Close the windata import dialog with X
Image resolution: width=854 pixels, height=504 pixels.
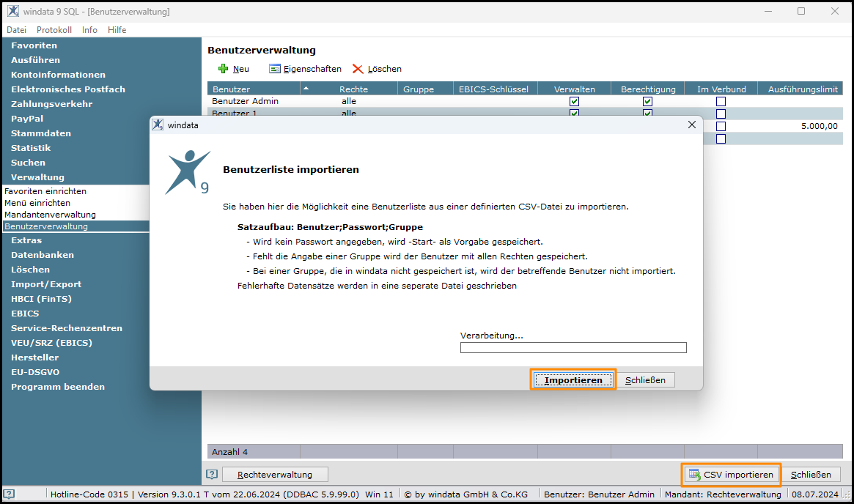[692, 125]
